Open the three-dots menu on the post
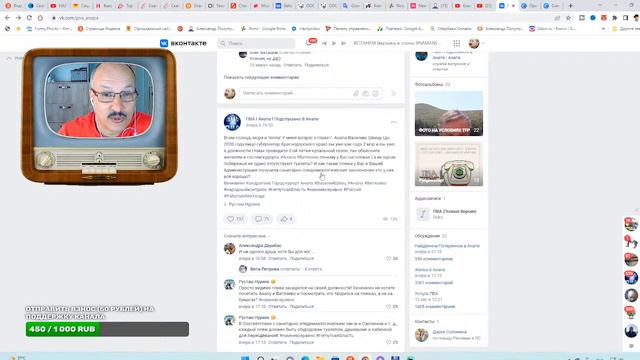Image resolution: width=640 pixels, height=360 pixels. coord(393,122)
